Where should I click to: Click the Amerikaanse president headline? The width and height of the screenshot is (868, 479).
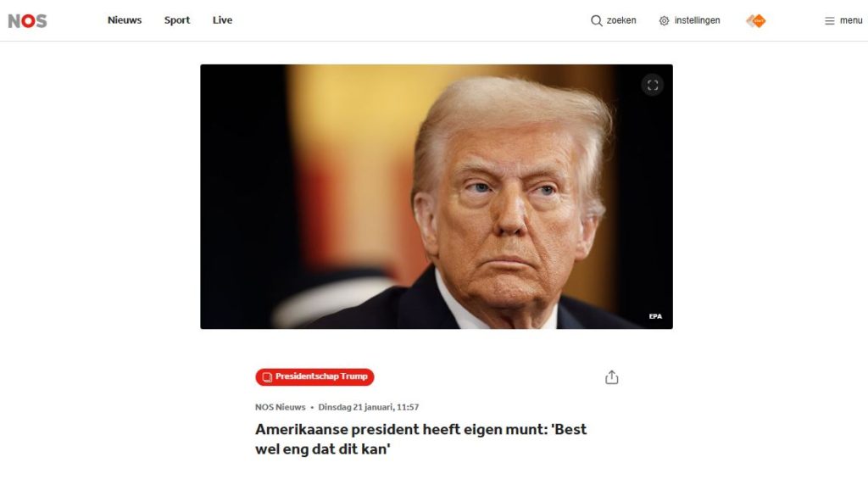[x=420, y=439]
